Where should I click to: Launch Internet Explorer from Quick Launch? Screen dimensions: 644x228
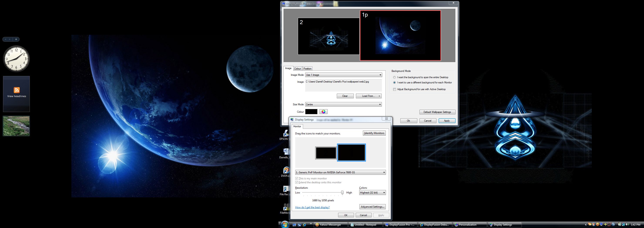304,225
